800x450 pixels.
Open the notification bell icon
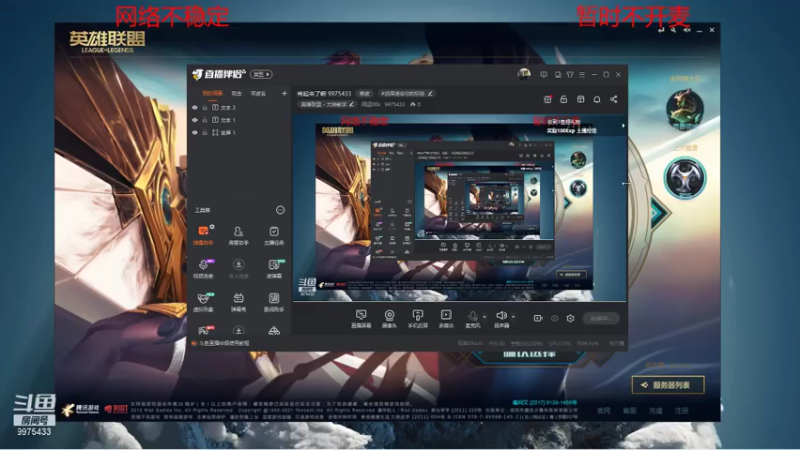point(597,99)
